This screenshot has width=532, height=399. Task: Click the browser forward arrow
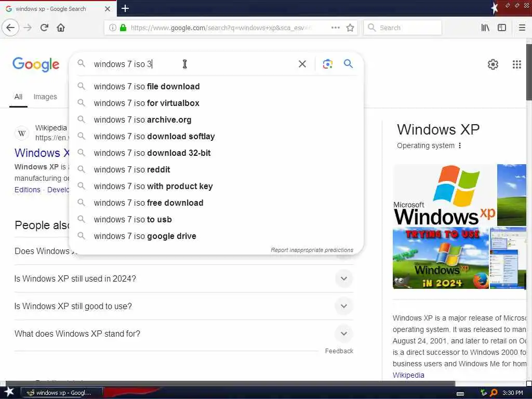point(28,28)
